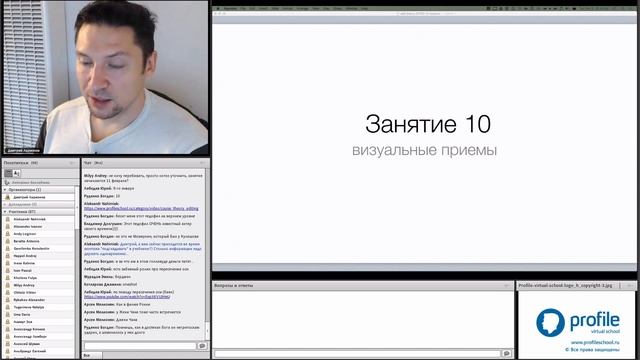Open the Чат pod options menu
This screenshot has width=640, height=360.
(202, 163)
